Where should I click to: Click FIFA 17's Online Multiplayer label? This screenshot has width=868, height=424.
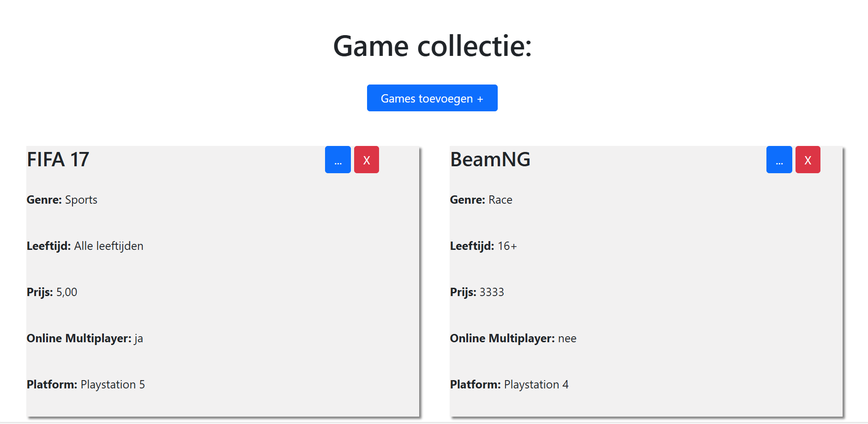[x=79, y=339]
